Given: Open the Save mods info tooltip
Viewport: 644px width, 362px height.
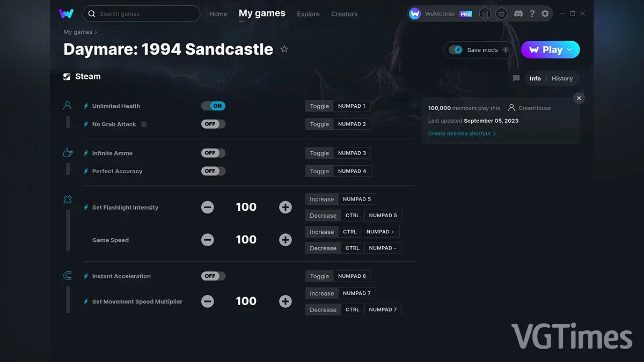Looking at the screenshot, I should (x=505, y=49).
